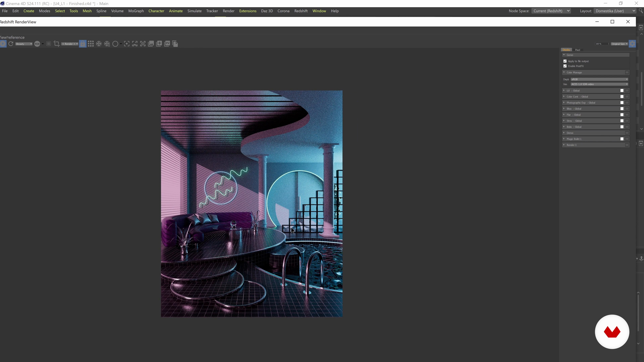Expand the Photographic Exposure section
This screenshot has height=362, width=644.
click(564, 103)
